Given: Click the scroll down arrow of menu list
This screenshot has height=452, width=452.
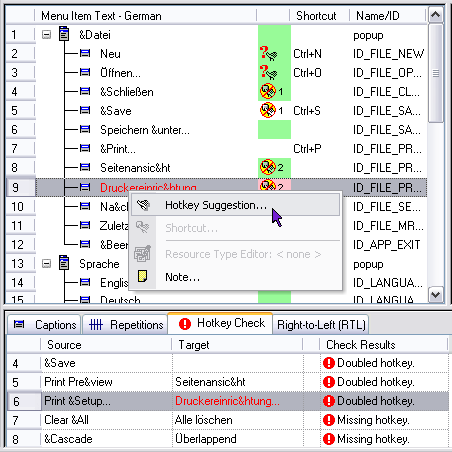Looking at the screenshot, I should coord(436,295).
